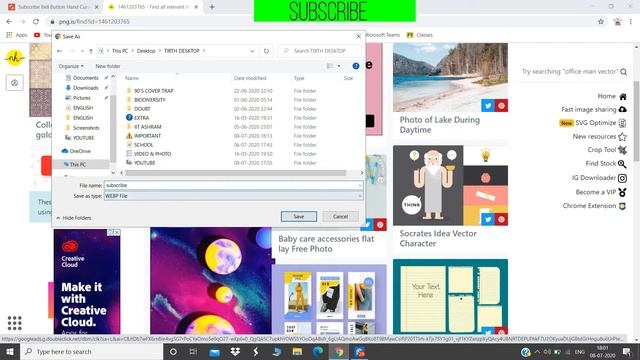
Task: Bookmark page with the star icon
Action: (x=601, y=22)
